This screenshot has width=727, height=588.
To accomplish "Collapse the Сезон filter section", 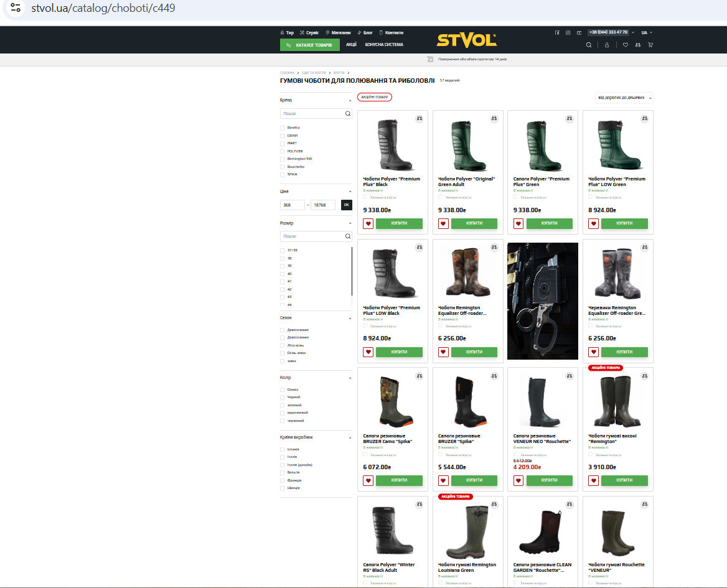I will 350,319.
